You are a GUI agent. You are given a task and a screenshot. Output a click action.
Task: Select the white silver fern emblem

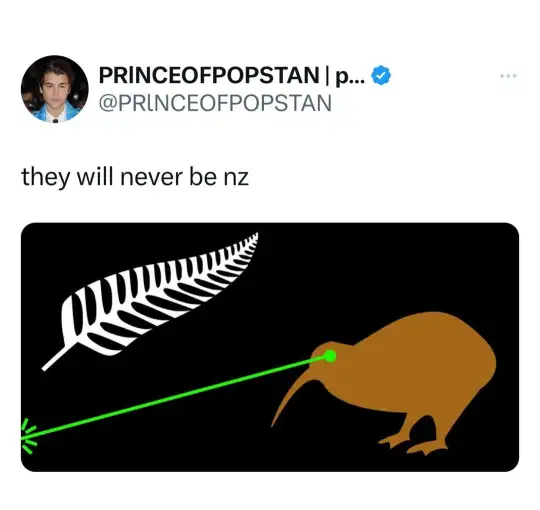(x=150, y=301)
